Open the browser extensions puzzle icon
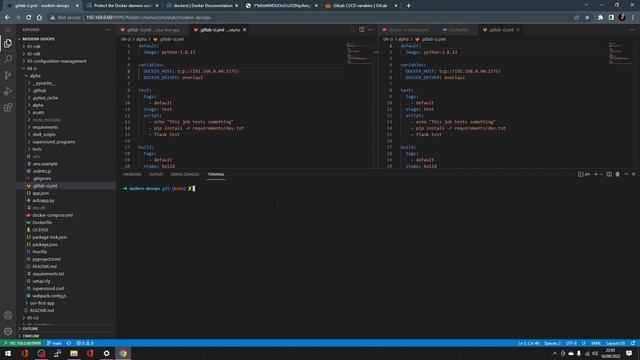Screen dimensions: 640x360 pyautogui.click(x=600, y=18)
